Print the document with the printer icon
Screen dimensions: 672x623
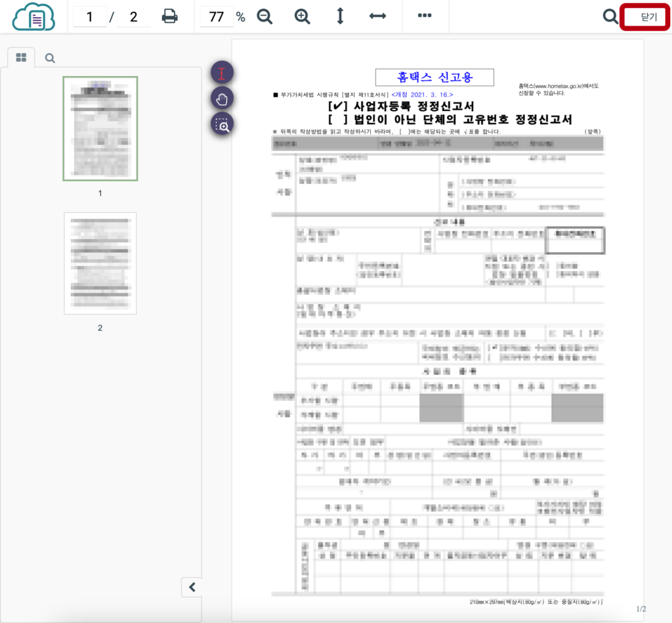[170, 17]
